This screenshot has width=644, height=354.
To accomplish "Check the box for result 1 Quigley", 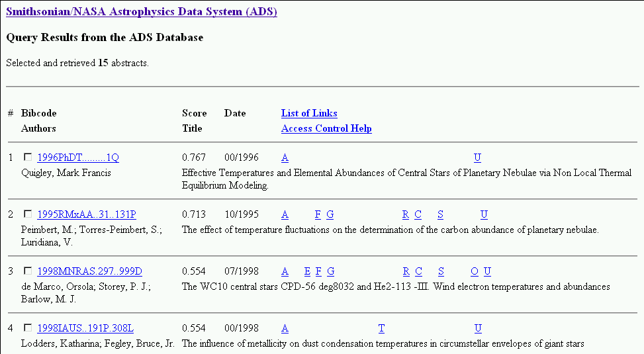I will point(28,157).
